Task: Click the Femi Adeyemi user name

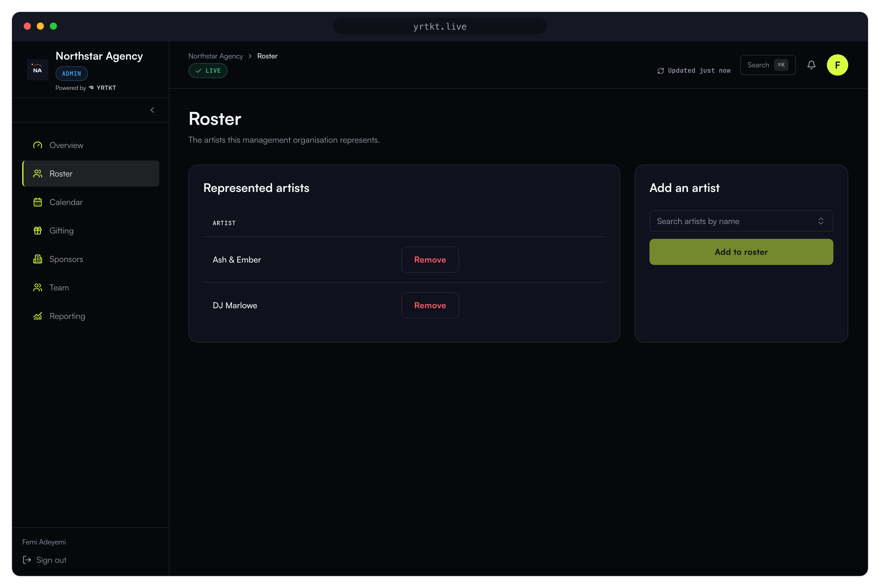Action: tap(44, 542)
